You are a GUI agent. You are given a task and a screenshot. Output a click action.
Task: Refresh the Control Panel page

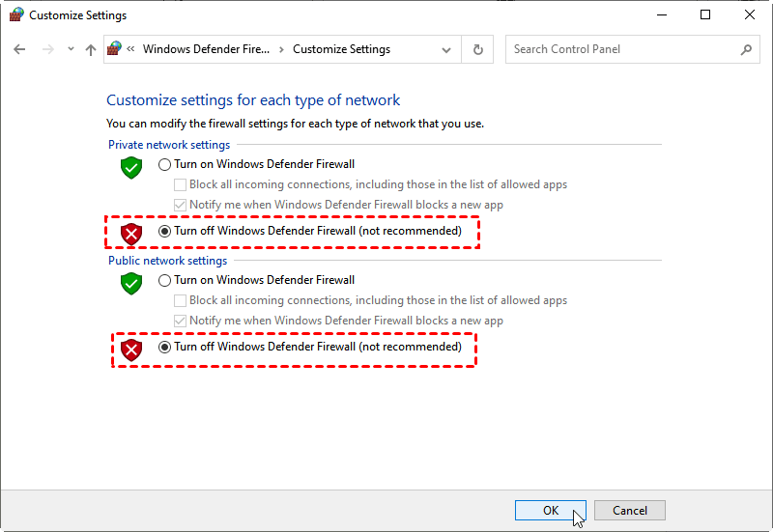pyautogui.click(x=477, y=49)
